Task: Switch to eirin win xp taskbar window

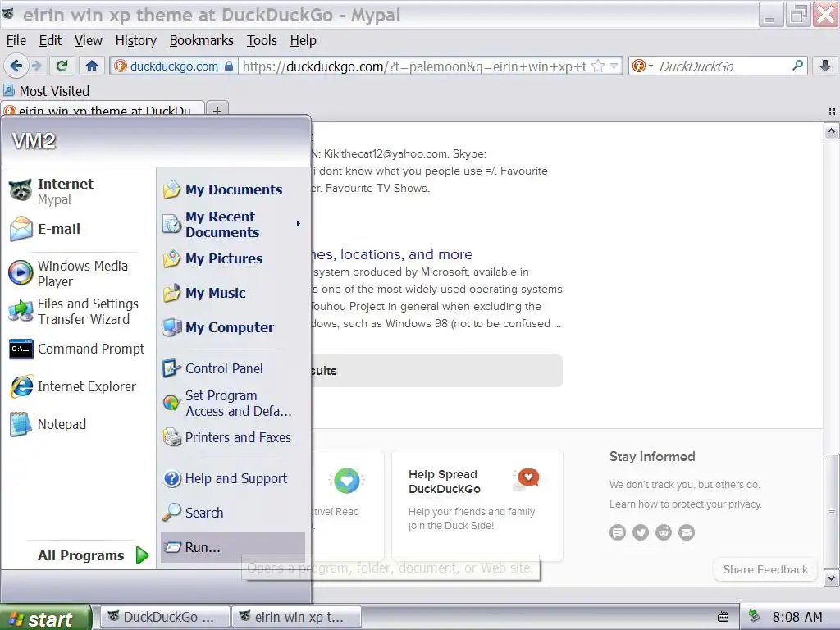Action: tap(295, 617)
